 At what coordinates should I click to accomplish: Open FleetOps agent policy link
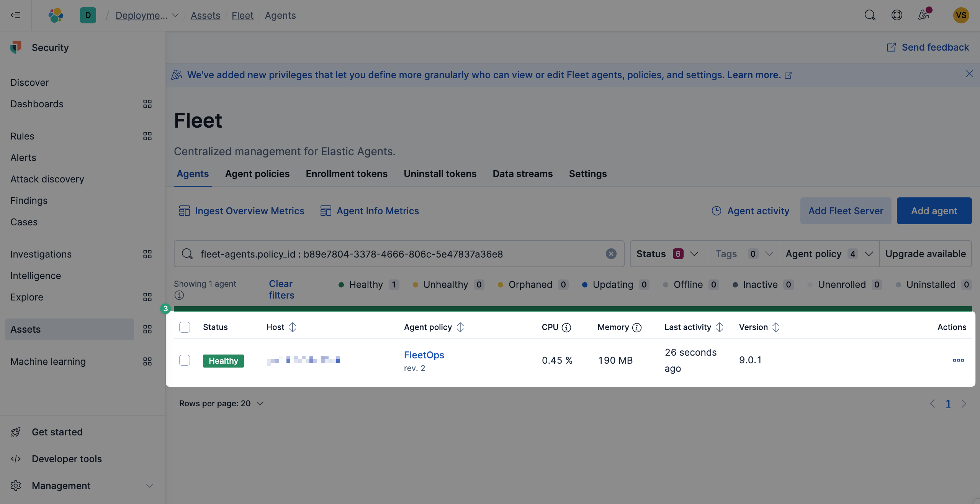[424, 355]
